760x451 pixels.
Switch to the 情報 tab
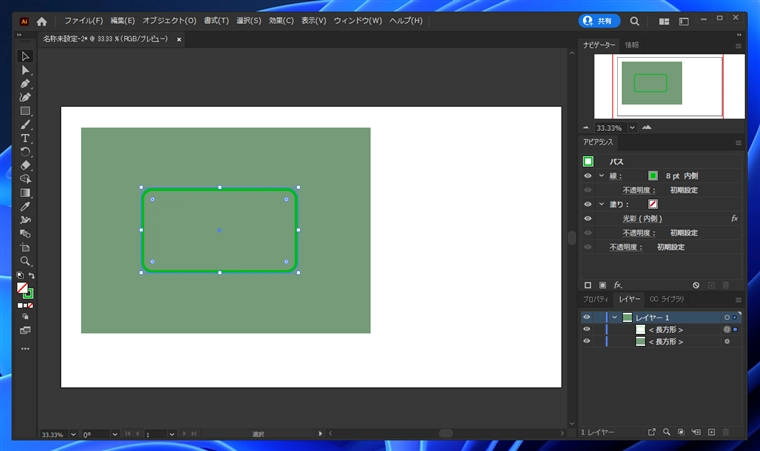(632, 45)
